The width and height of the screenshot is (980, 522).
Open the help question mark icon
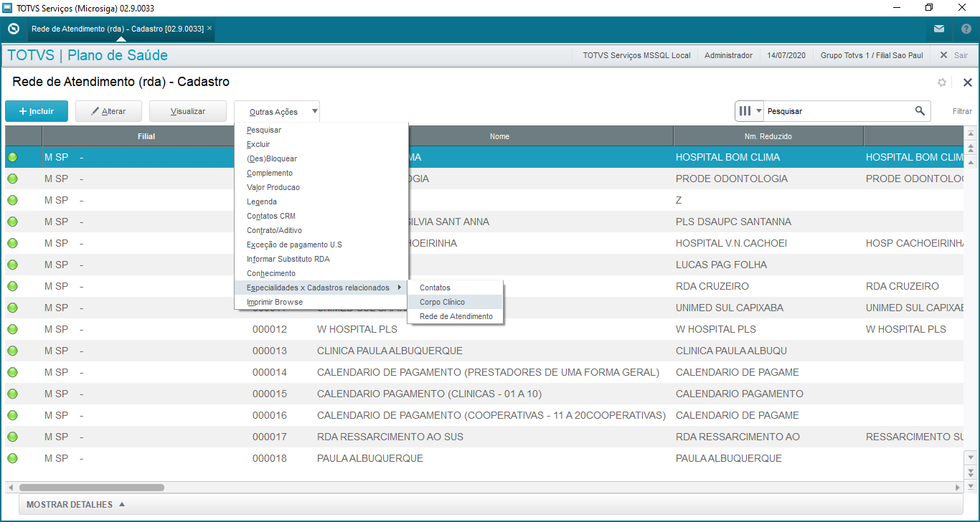point(966,29)
